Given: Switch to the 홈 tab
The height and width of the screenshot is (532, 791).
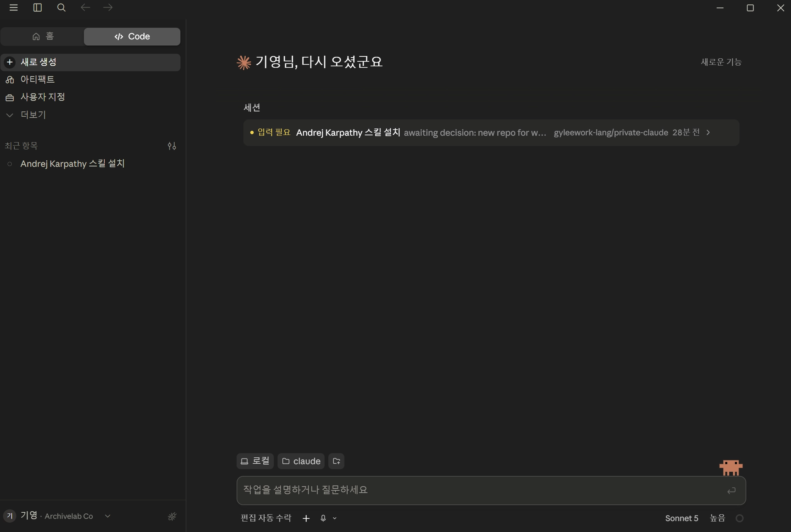Looking at the screenshot, I should (x=42, y=36).
